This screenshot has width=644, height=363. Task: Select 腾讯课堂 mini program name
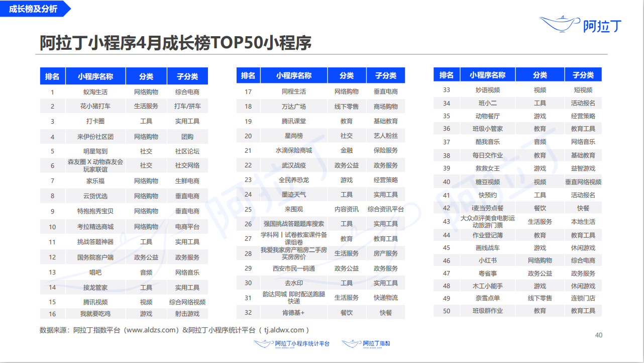point(294,121)
